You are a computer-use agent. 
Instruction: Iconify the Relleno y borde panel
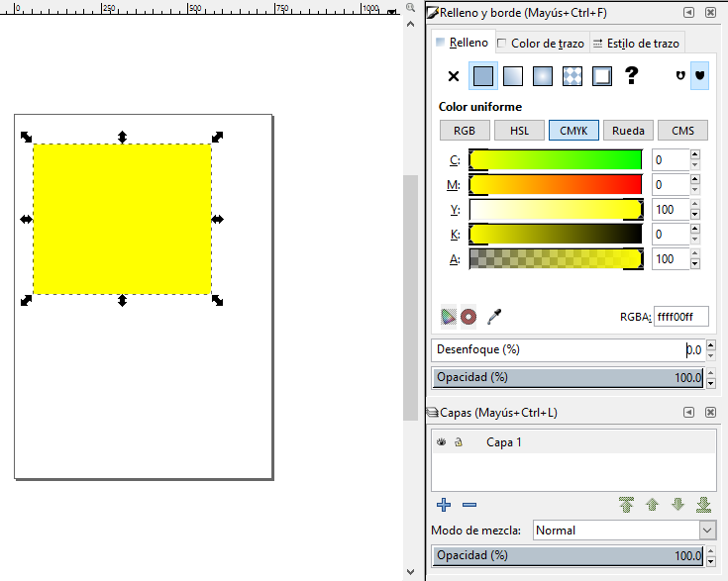[688, 13]
